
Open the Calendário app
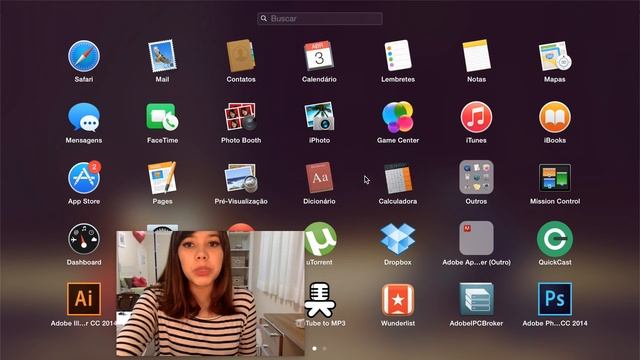[x=319, y=56]
